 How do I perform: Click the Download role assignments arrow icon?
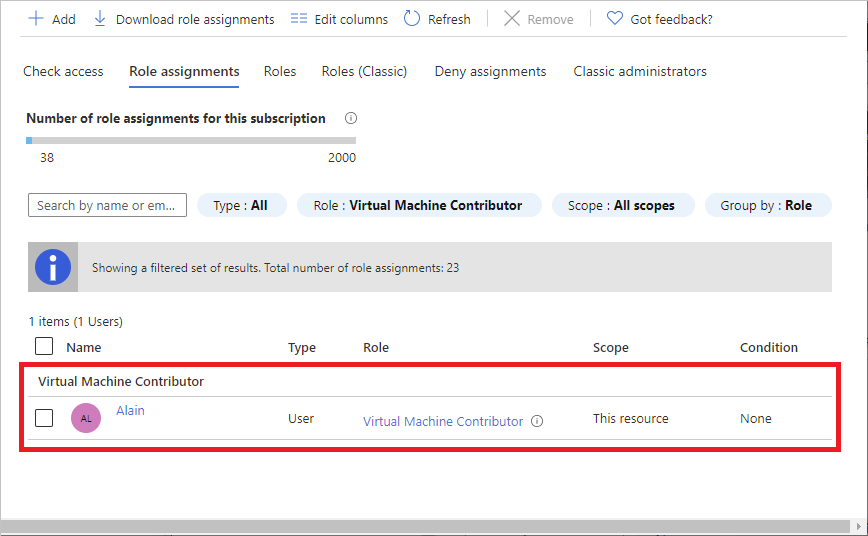click(100, 19)
